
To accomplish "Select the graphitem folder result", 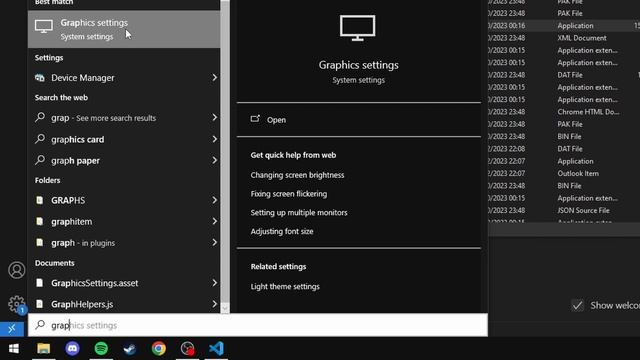I will pyautogui.click(x=124, y=222).
